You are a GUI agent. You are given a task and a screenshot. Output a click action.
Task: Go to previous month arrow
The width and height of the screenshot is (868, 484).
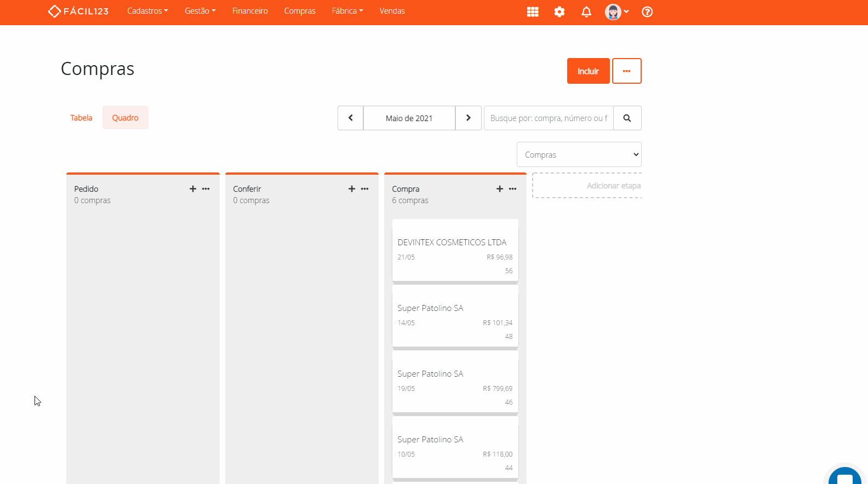tap(351, 118)
